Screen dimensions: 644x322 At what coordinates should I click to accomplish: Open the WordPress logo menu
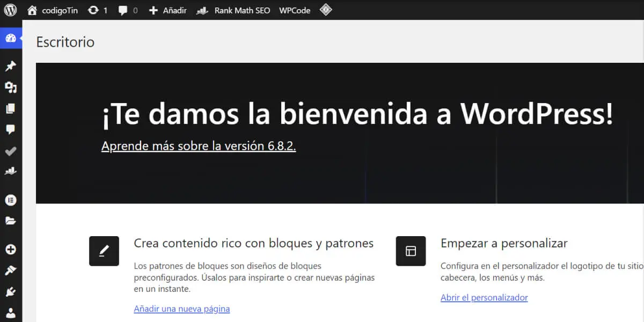(10, 10)
